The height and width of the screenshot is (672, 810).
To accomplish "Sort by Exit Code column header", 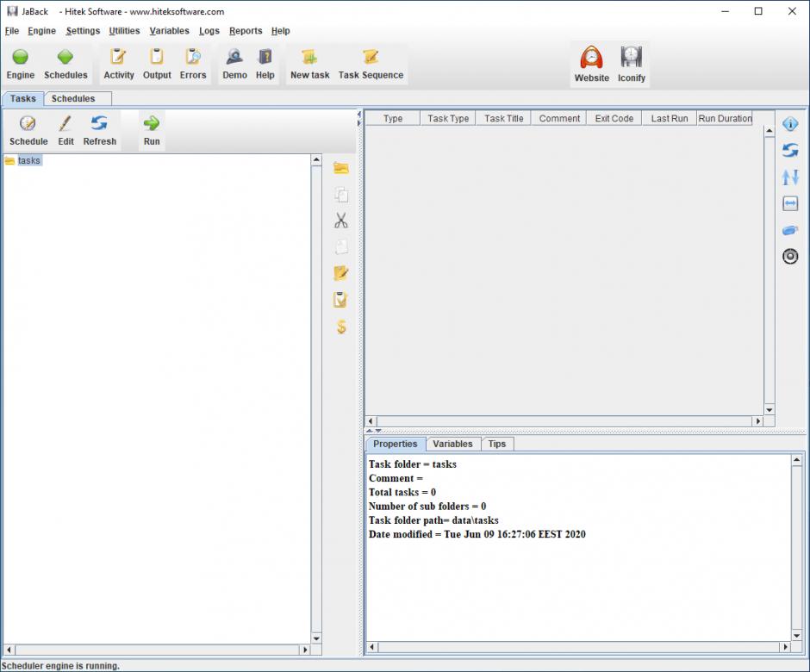I will [614, 118].
